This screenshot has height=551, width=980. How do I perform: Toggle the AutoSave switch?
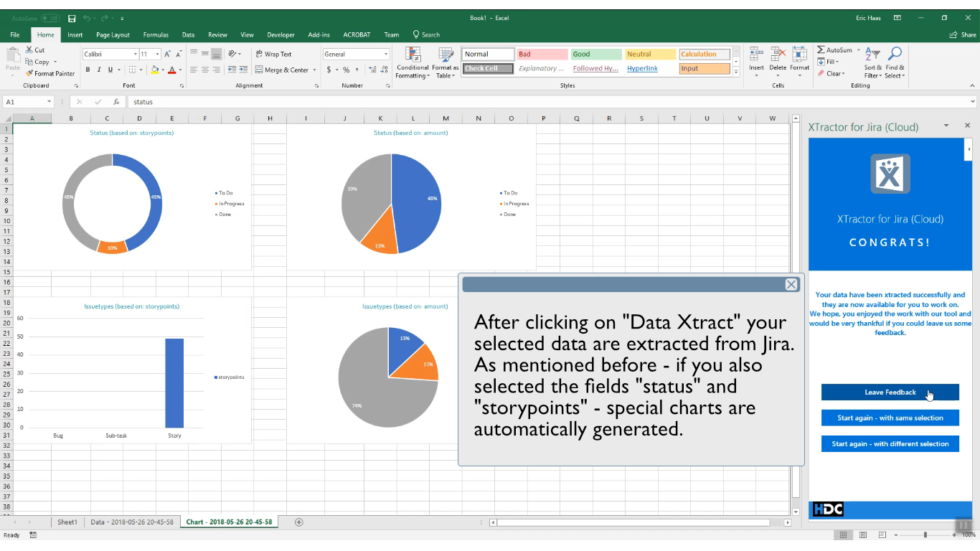click(x=50, y=18)
